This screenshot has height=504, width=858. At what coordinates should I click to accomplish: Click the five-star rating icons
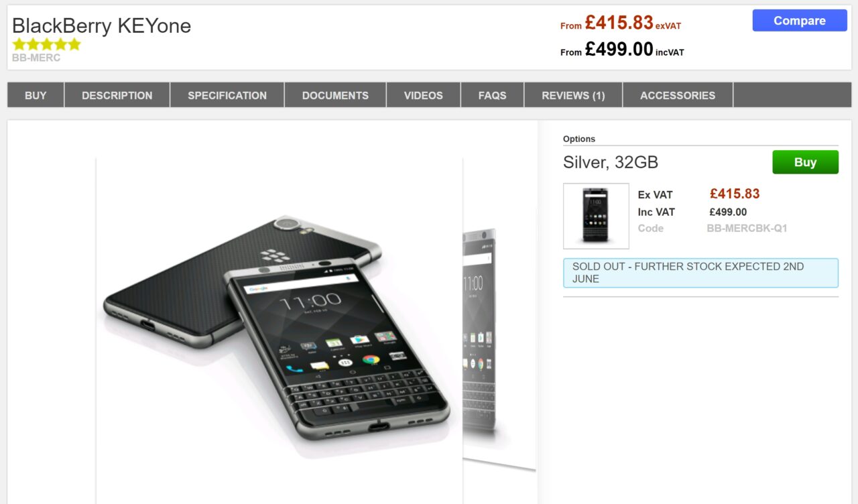(x=46, y=44)
